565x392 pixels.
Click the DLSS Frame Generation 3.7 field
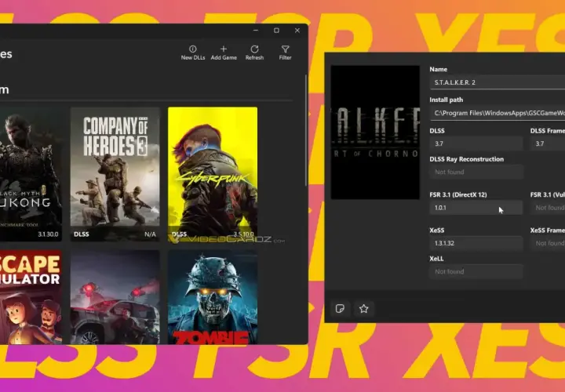click(548, 143)
